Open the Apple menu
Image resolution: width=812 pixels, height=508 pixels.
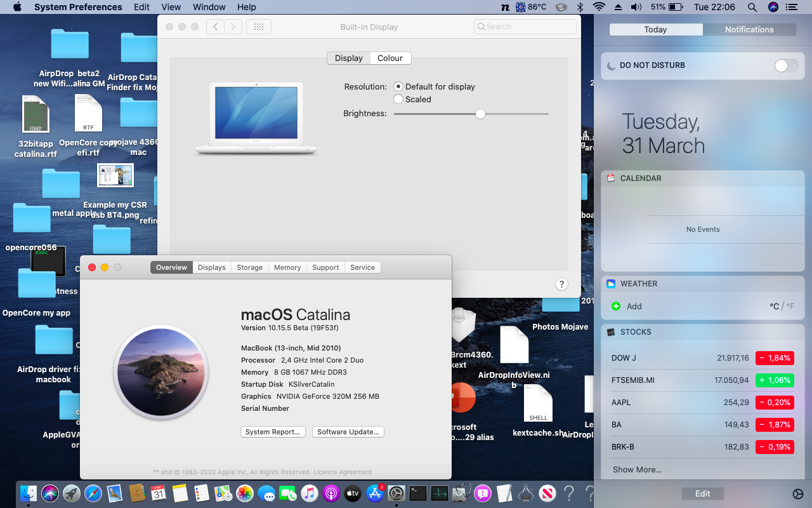pyautogui.click(x=17, y=7)
